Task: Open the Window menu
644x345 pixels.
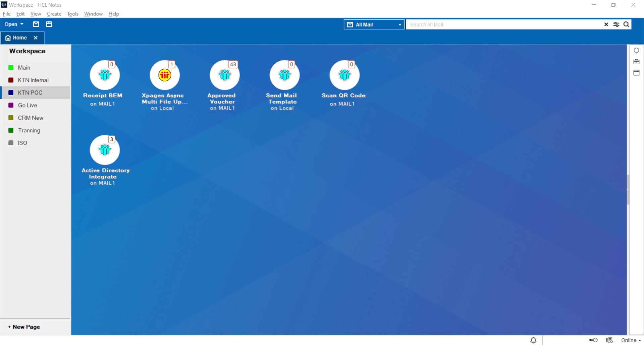Action: [x=93, y=14]
